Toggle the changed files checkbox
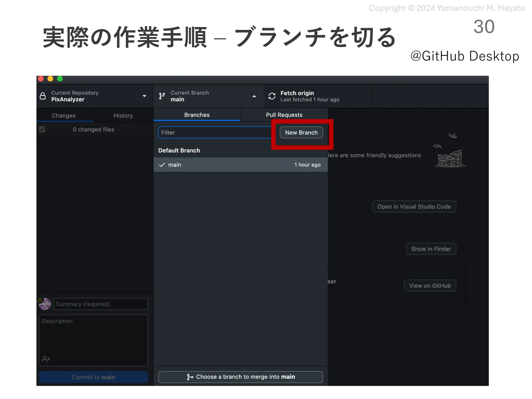Image resolution: width=532 pixels, height=399 pixels. [x=42, y=129]
